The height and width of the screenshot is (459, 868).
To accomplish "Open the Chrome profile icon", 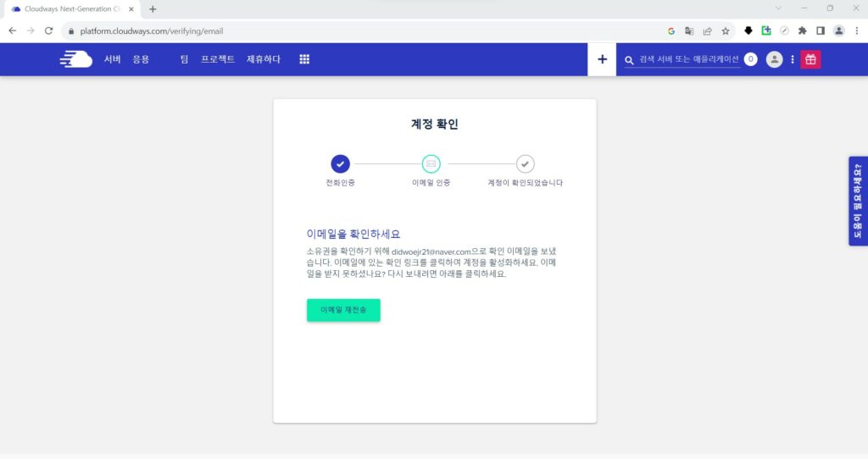I will tap(838, 31).
